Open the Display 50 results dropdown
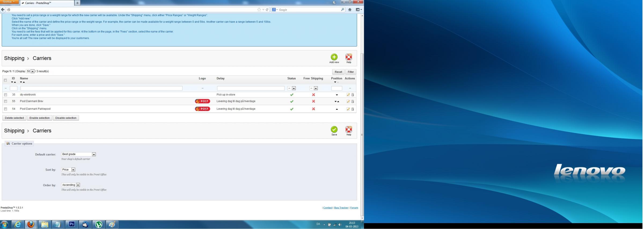Screen dimensions: 644x229 [30, 71]
